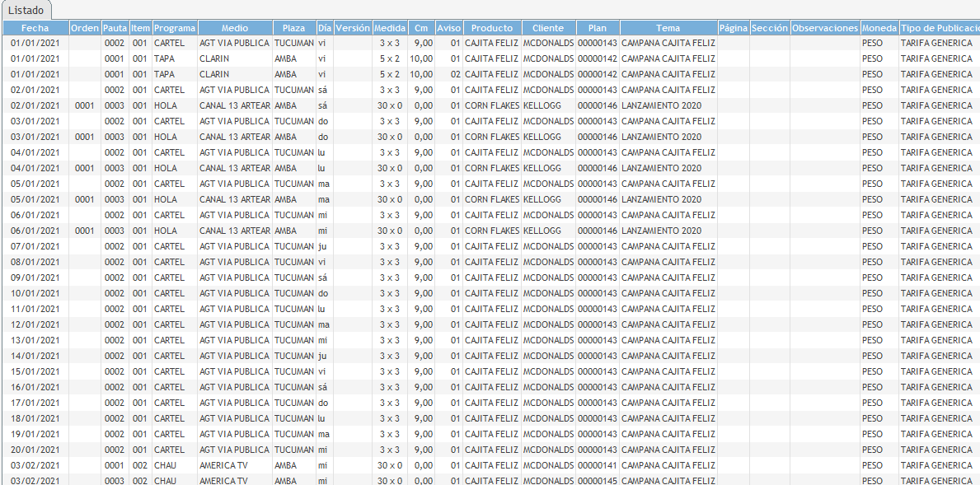
Task: Click the Orden column header
Action: (x=85, y=28)
